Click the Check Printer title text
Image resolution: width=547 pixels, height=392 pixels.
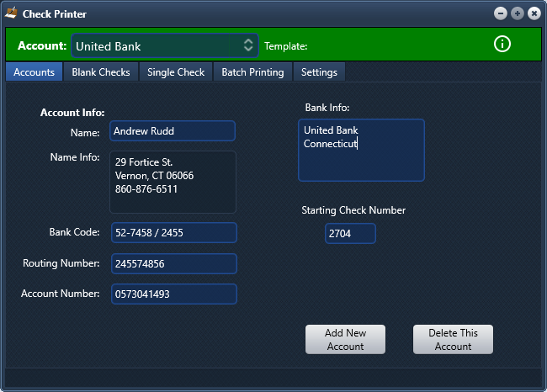55,14
